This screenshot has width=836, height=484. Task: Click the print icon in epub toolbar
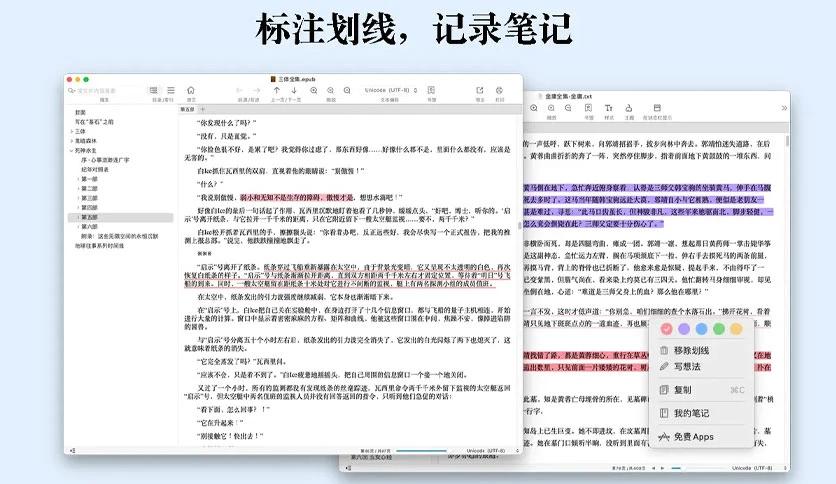(x=500, y=90)
